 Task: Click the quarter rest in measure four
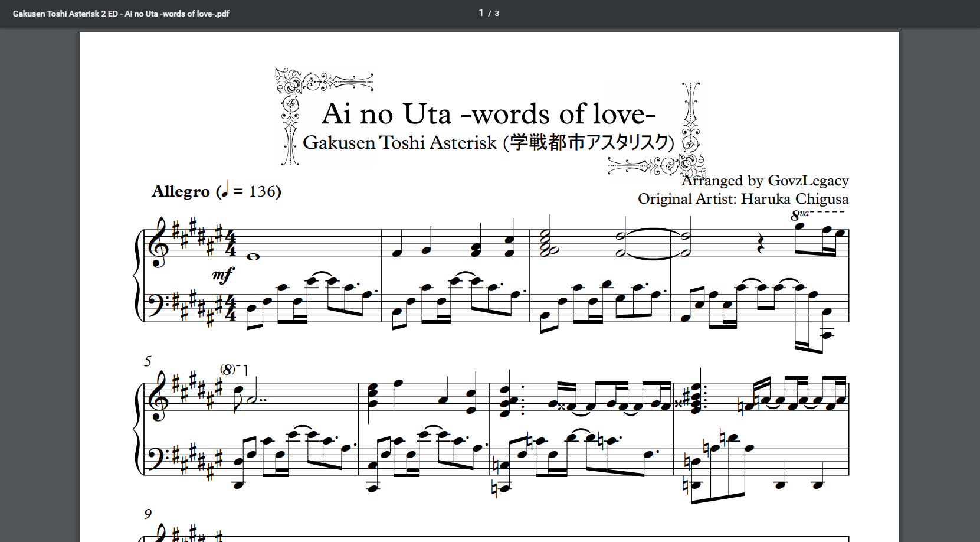761,243
